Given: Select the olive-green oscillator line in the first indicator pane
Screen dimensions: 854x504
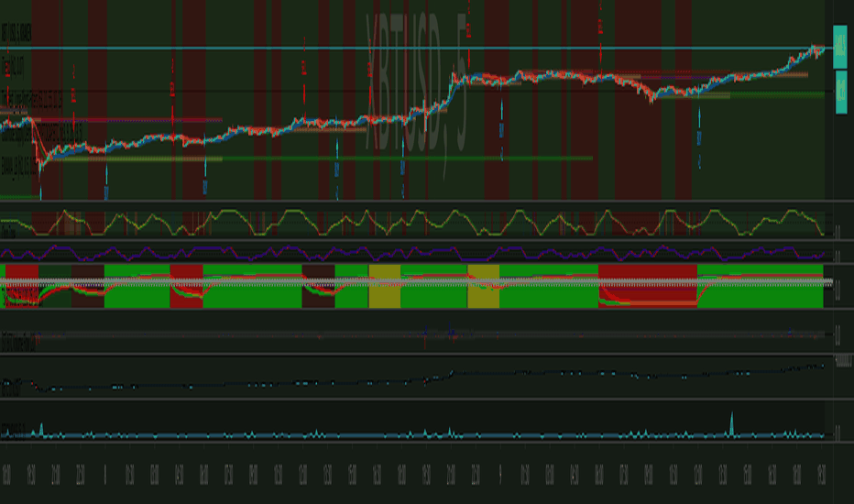Looking at the screenshot, I should [x=414, y=222].
